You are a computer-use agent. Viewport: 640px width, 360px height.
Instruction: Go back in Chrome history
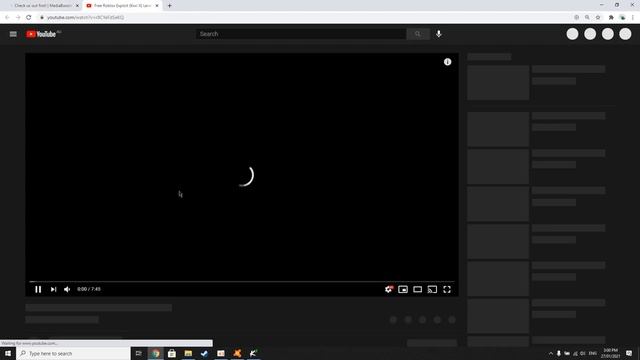pos(7,17)
